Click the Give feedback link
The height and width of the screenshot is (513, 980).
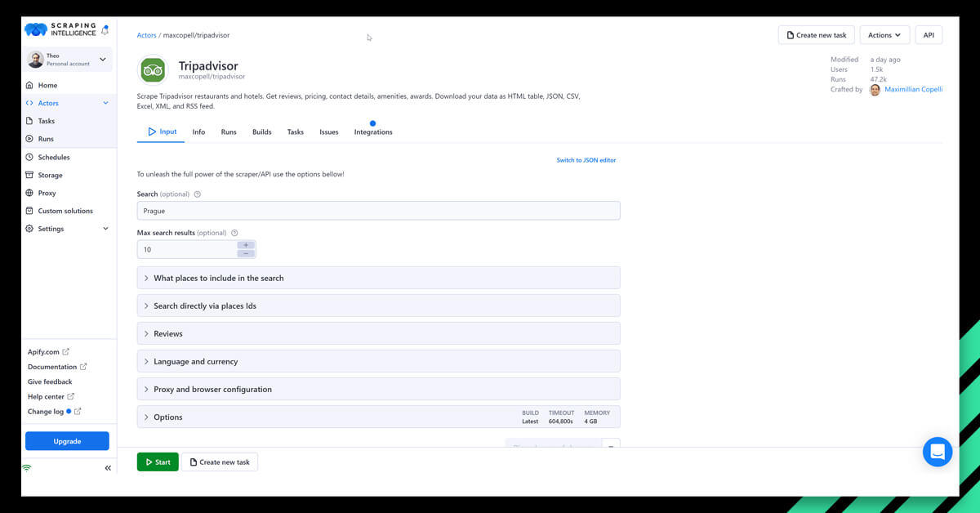click(50, 381)
